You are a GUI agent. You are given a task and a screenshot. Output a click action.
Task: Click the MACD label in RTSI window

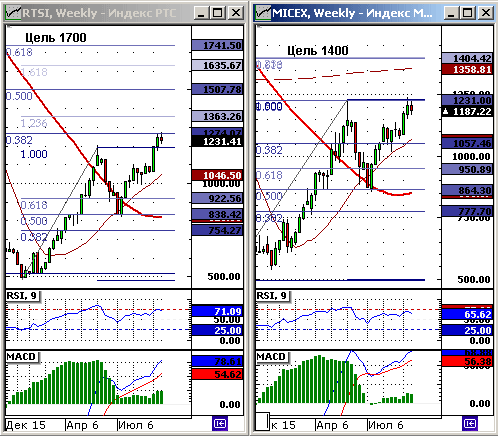[x=21, y=357]
